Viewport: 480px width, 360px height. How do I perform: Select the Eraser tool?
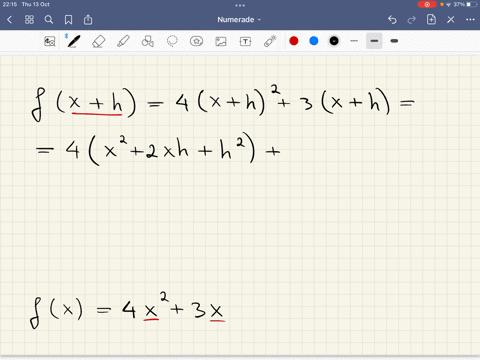click(x=99, y=42)
